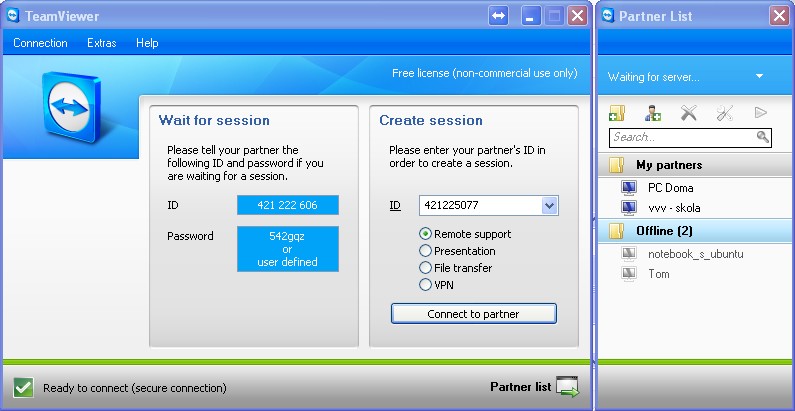Click the double-arrow button in TeamViewer title bar
Image resolution: width=795 pixels, height=411 pixels.
click(x=498, y=16)
